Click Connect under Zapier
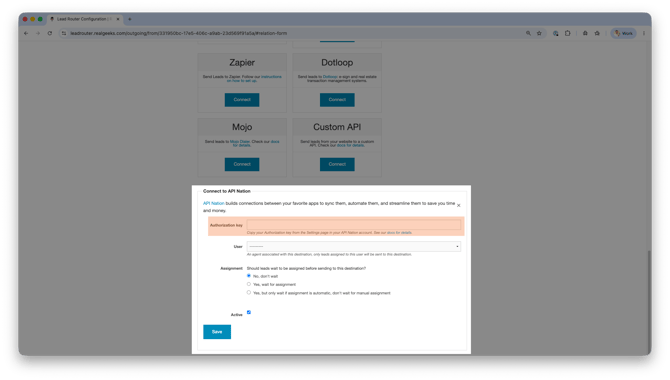 click(x=242, y=100)
